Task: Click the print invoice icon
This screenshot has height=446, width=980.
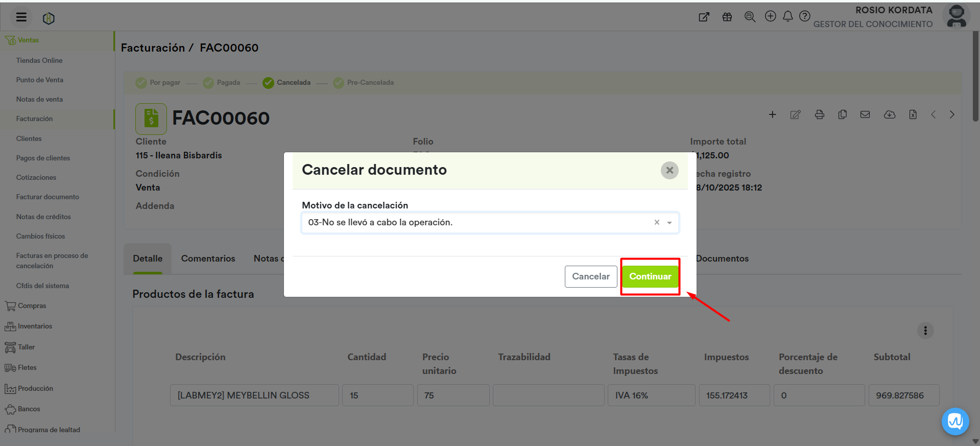Action: pos(819,115)
